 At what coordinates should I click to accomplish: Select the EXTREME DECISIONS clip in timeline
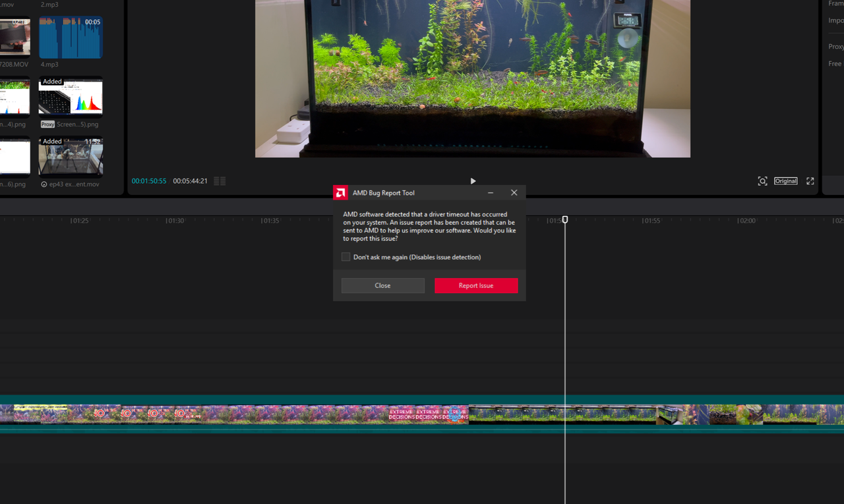429,414
